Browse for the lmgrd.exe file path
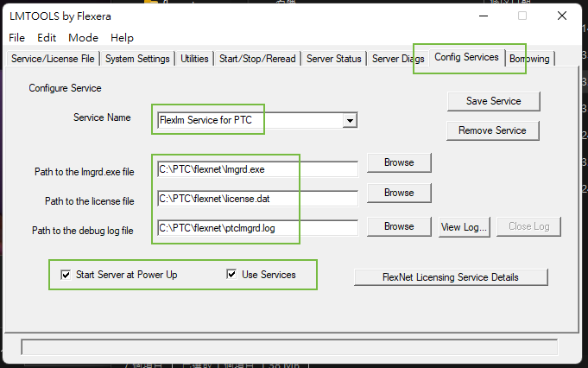 [x=398, y=162]
